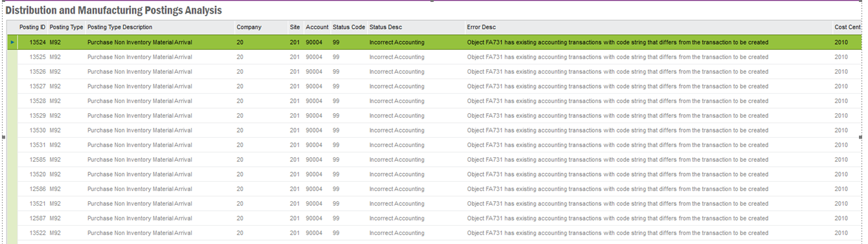Click the Cost Center column header
The image size is (868, 244).
coord(847,27)
